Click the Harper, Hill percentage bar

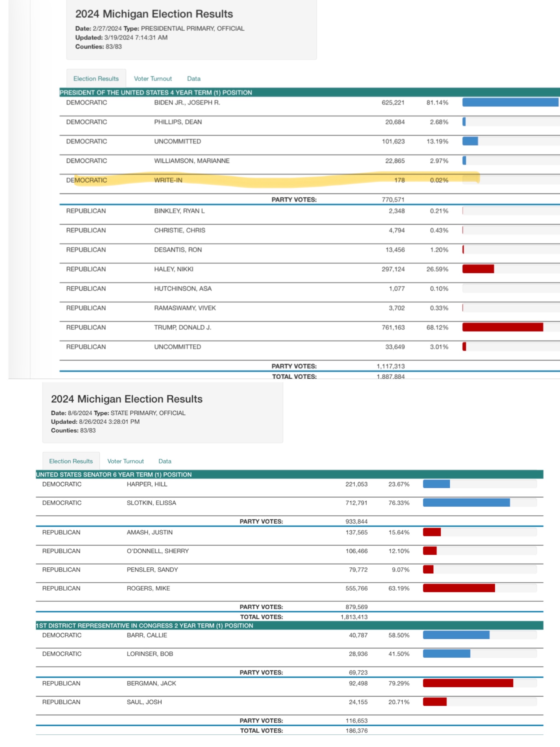pos(436,484)
